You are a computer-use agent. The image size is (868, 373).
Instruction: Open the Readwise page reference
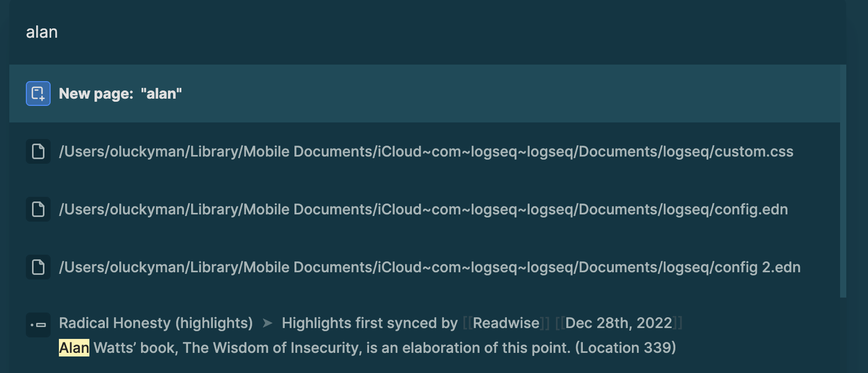pos(505,323)
